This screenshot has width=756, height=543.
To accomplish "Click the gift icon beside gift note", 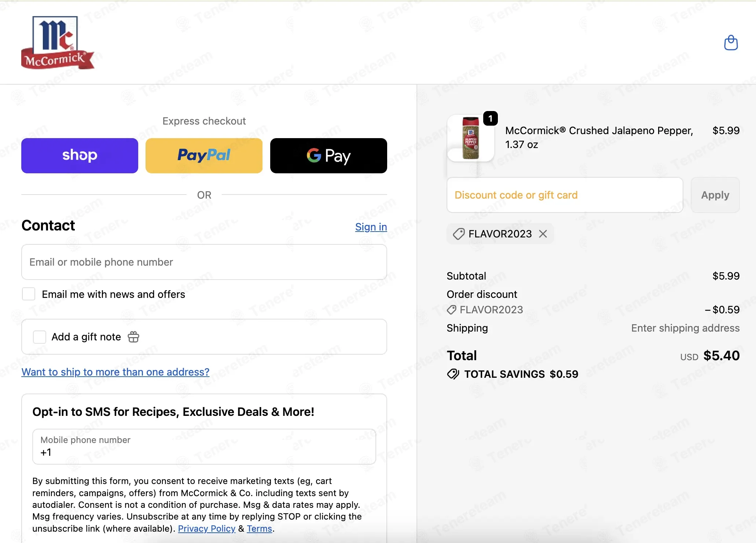I will (133, 337).
